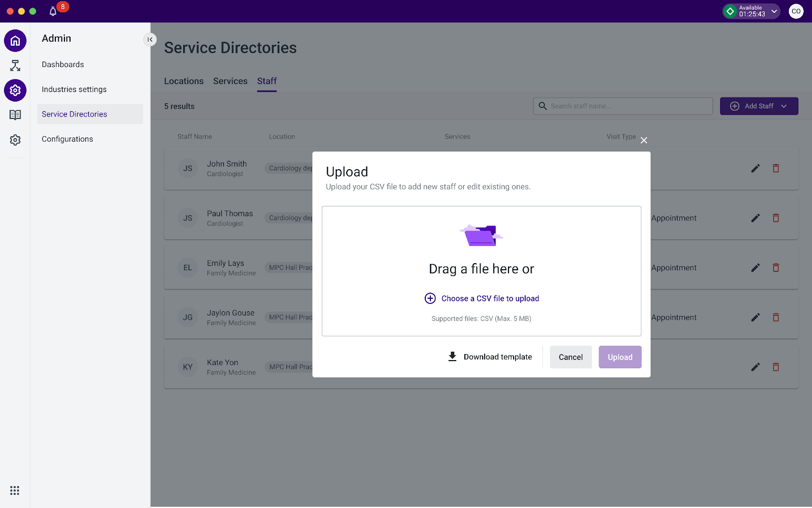Switch to the Services tab
The height and width of the screenshot is (508, 812).
[x=230, y=81]
